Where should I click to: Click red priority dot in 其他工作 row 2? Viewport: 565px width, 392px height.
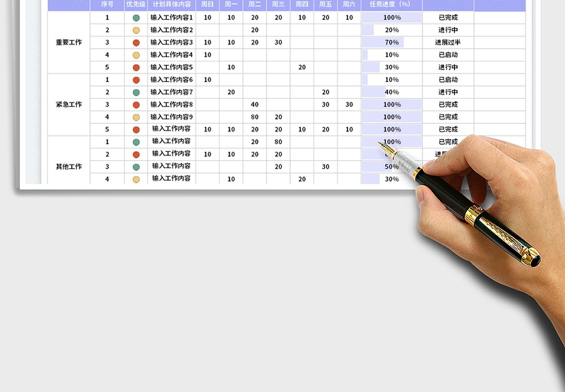click(x=136, y=155)
